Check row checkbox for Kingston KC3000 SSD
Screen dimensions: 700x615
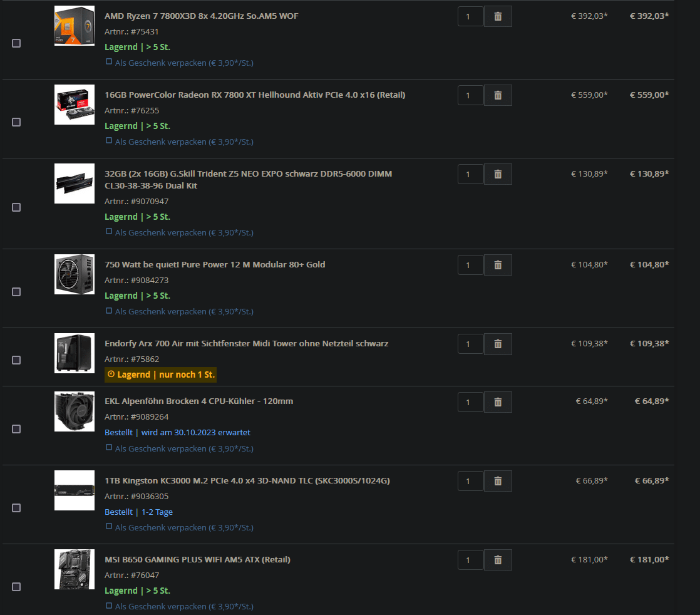16,509
